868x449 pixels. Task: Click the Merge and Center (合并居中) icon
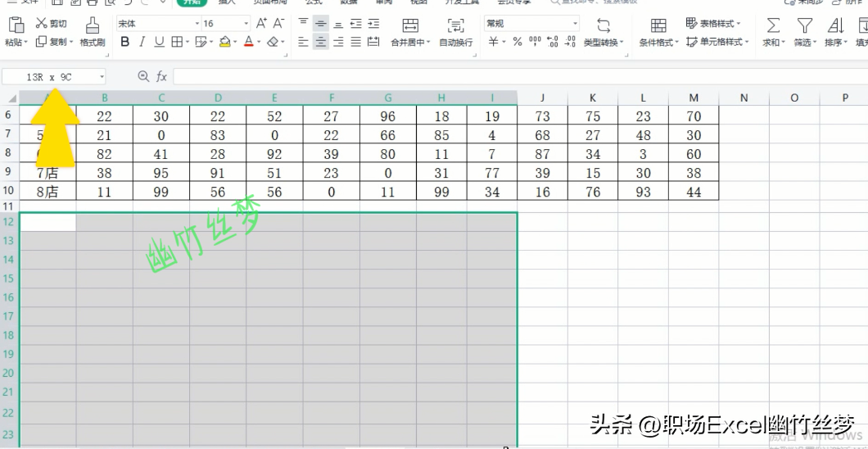[410, 25]
